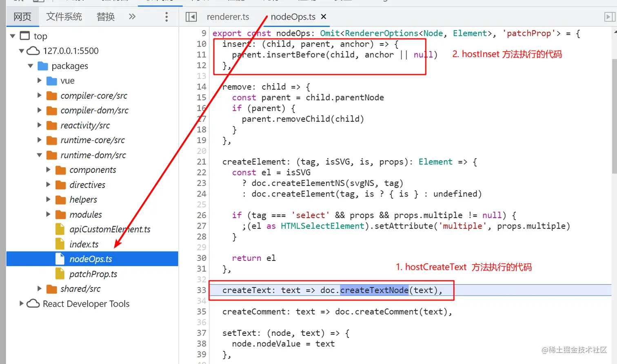Viewport: 617px width, 364px height.
Task: Click the reactivity/src folder icon
Action: coord(52,125)
